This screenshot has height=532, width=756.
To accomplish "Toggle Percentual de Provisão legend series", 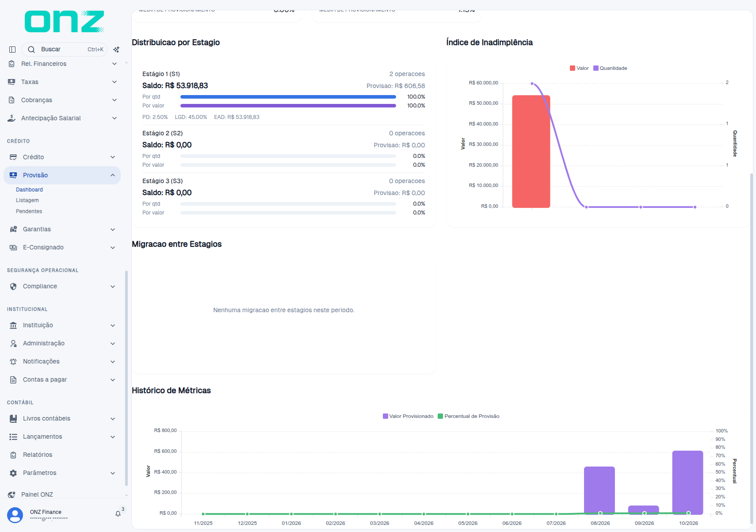I will pyautogui.click(x=469, y=416).
